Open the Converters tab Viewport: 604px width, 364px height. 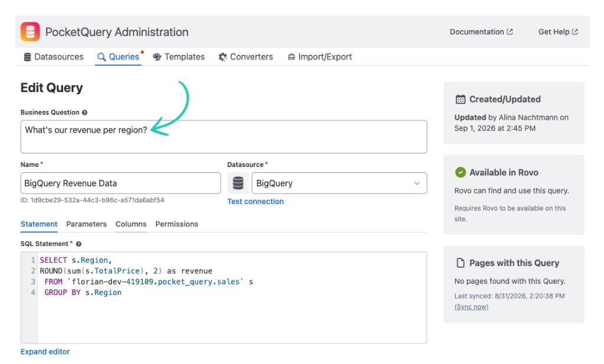pos(246,57)
